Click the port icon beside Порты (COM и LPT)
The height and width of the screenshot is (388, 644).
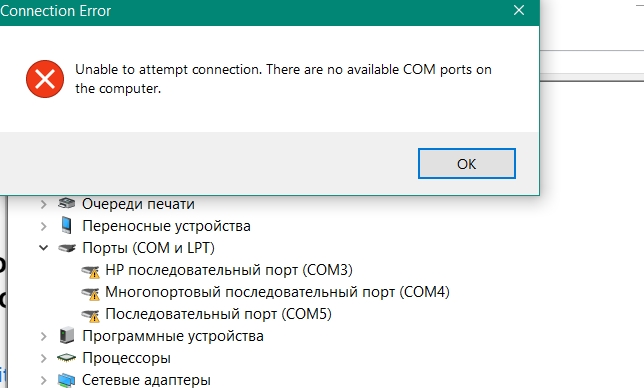[x=67, y=248]
